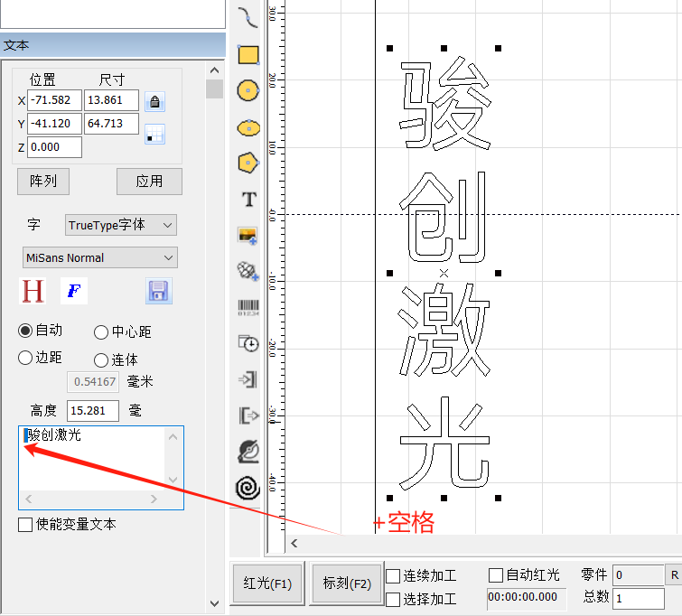682x616 pixels.
Task: Click the X size field 13.861
Action: (111, 100)
